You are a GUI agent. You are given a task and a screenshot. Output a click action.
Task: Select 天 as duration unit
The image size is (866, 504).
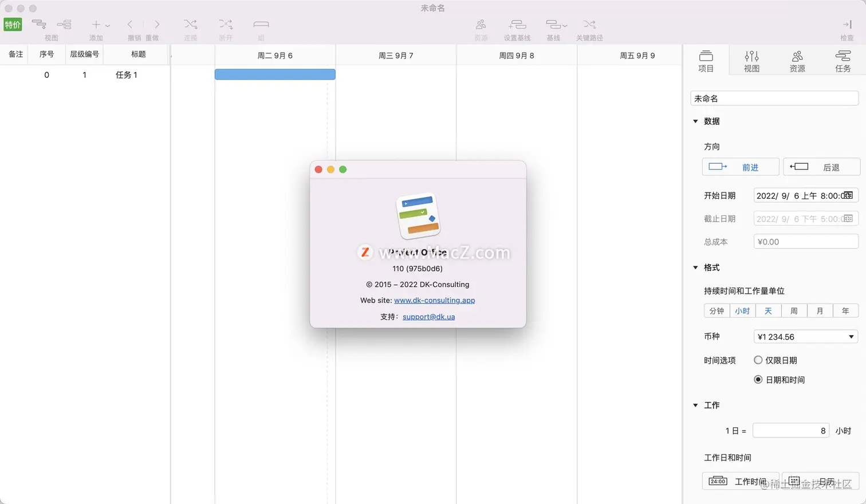tap(768, 311)
